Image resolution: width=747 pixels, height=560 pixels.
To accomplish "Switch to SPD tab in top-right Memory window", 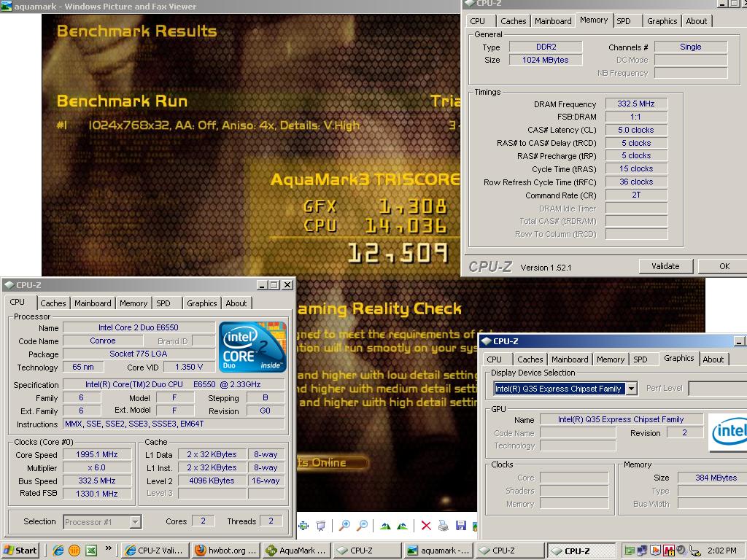I will [x=624, y=21].
